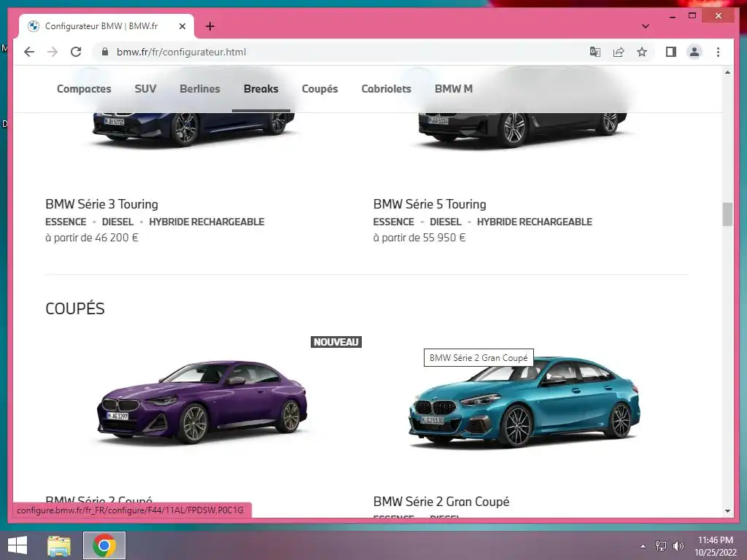Open BMW Série 3 Touring title link
Image resolution: width=747 pixels, height=560 pixels.
click(x=101, y=204)
